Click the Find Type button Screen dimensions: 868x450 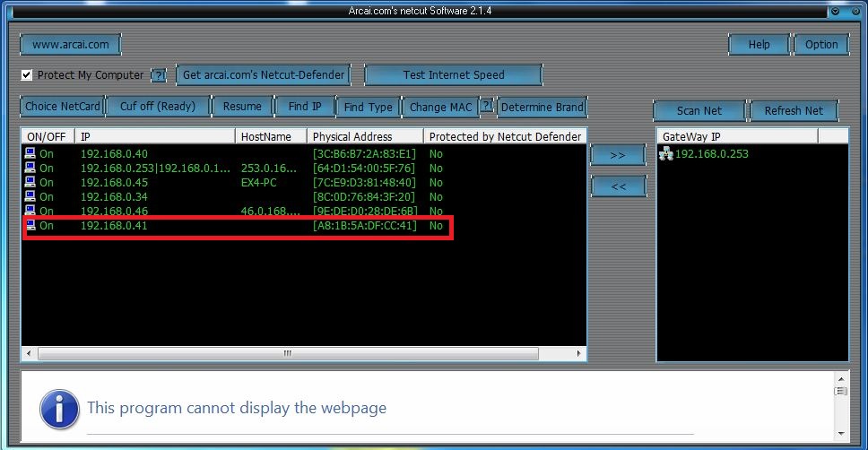pos(369,107)
